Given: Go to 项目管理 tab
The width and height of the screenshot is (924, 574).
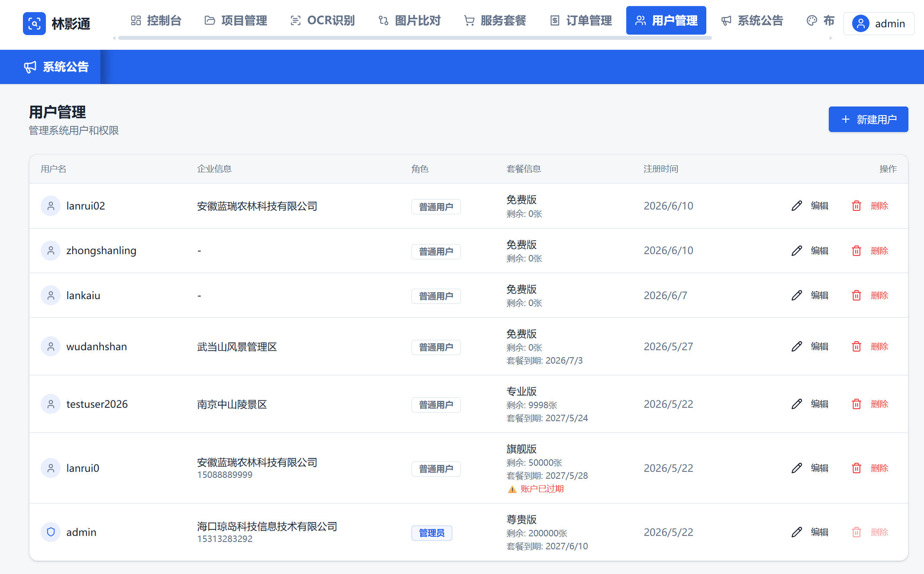Looking at the screenshot, I should [236, 20].
